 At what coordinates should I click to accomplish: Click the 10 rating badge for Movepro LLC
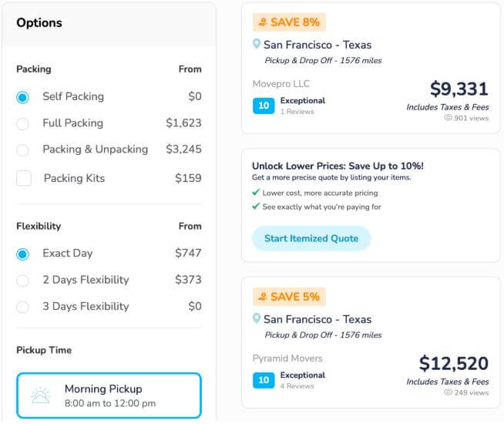(x=263, y=106)
